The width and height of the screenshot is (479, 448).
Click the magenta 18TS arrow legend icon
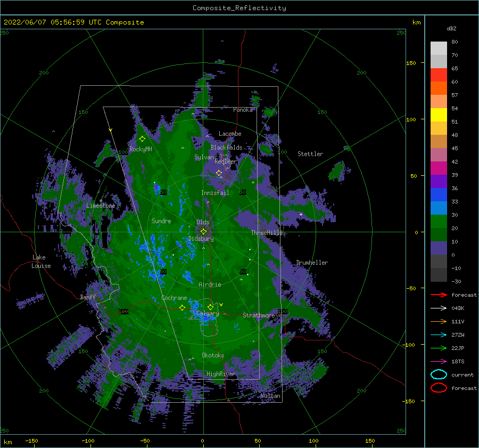point(439,362)
